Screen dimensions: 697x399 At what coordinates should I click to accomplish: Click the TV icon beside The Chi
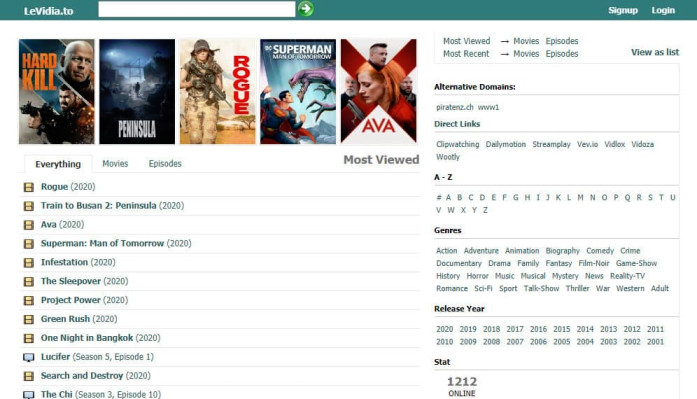(29, 395)
